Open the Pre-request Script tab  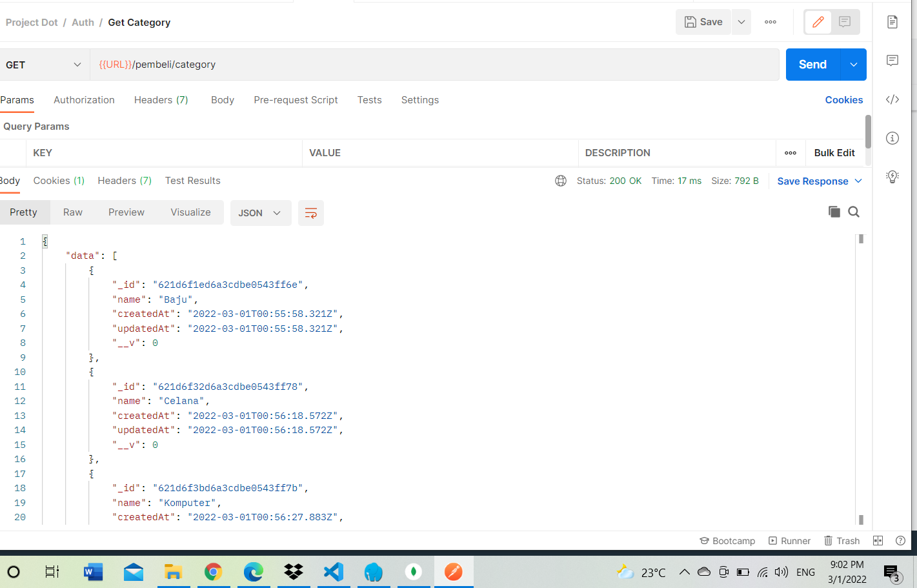click(296, 100)
